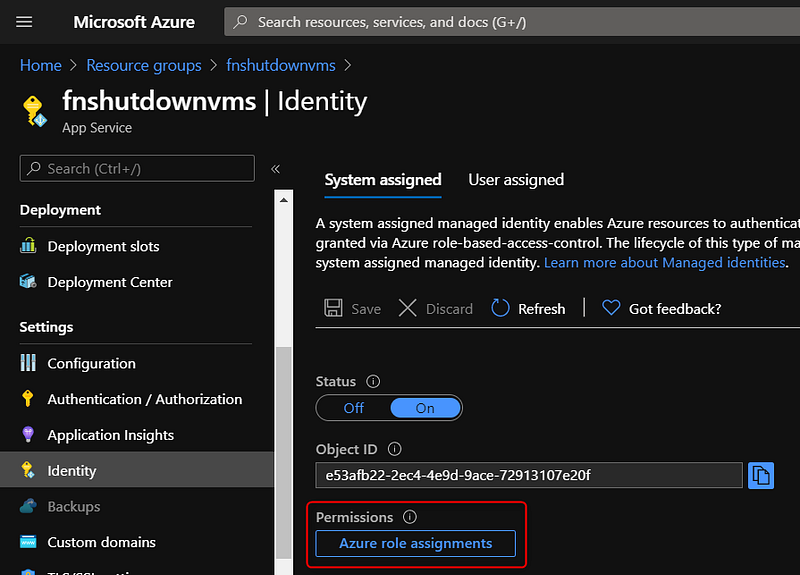This screenshot has width=800, height=575.
Task: Open Deployment Center in sidebar
Action: [x=109, y=282]
